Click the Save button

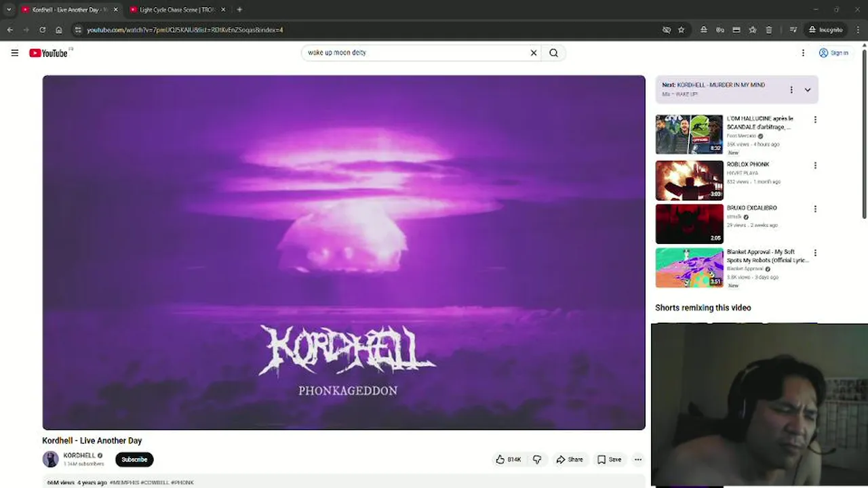[x=609, y=460]
